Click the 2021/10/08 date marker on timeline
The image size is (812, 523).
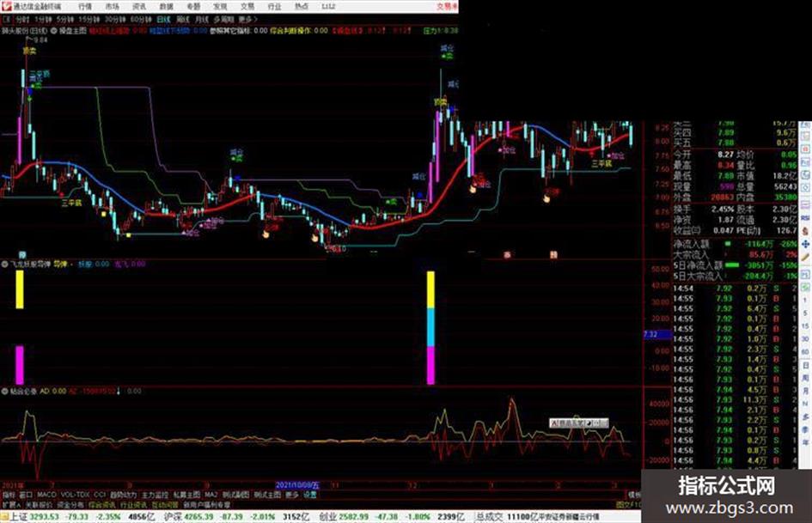tap(298, 486)
